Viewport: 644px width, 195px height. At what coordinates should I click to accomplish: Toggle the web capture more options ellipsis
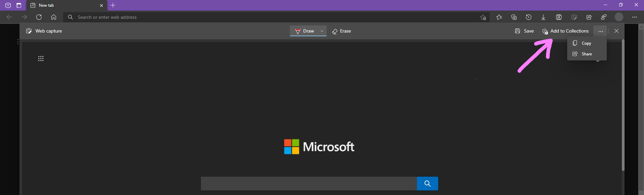(600, 31)
